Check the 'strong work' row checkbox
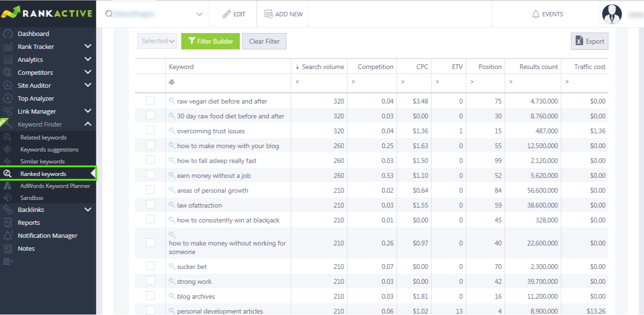Screen dimensions: 644x315 point(150,280)
